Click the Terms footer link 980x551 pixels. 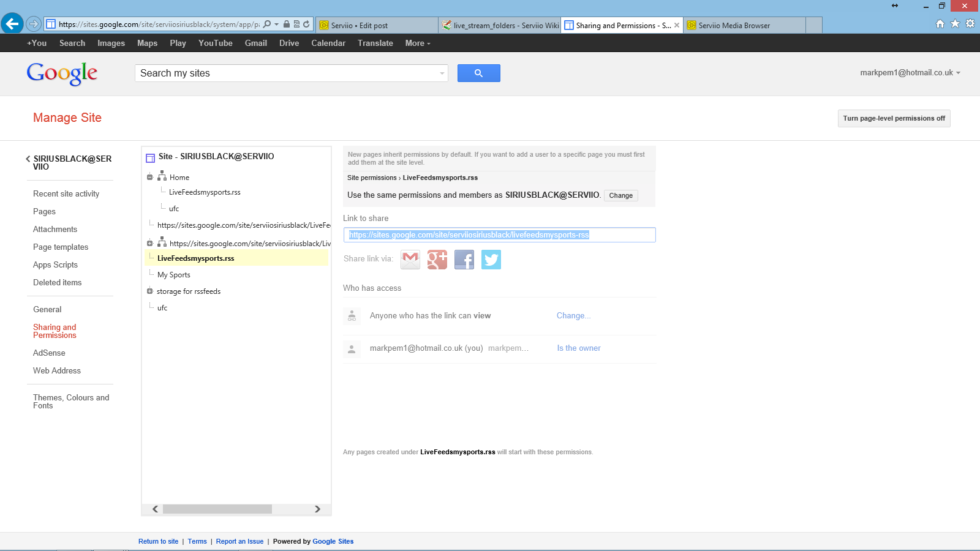[197, 541]
